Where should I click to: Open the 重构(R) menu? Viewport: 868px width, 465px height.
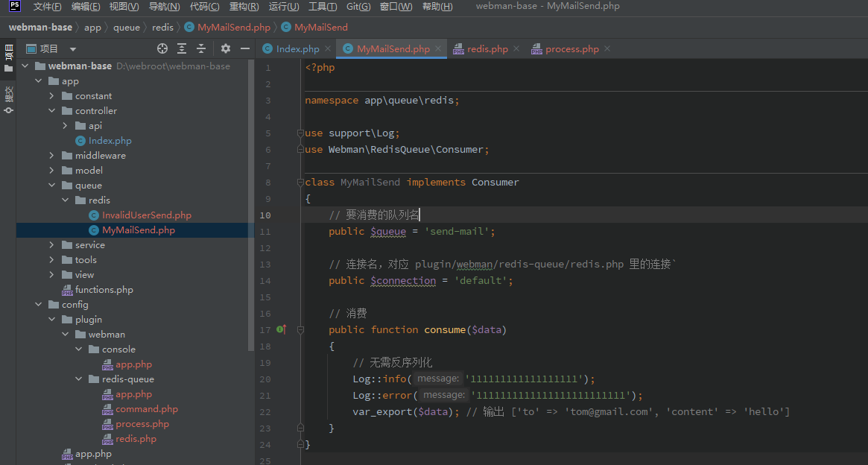coord(244,6)
